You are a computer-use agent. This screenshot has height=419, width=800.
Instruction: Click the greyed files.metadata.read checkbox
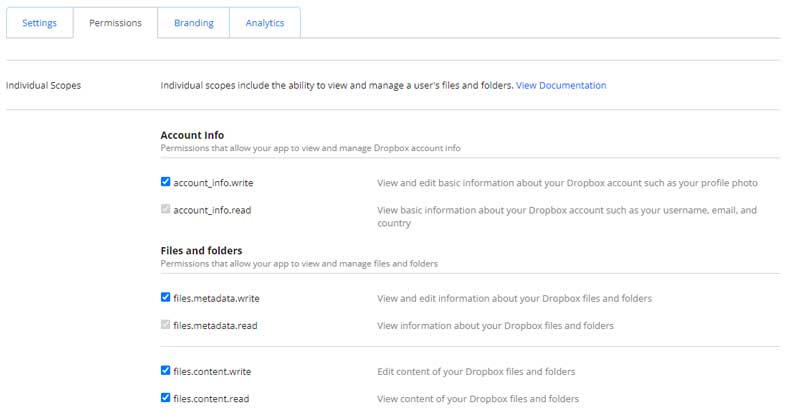pyautogui.click(x=166, y=325)
